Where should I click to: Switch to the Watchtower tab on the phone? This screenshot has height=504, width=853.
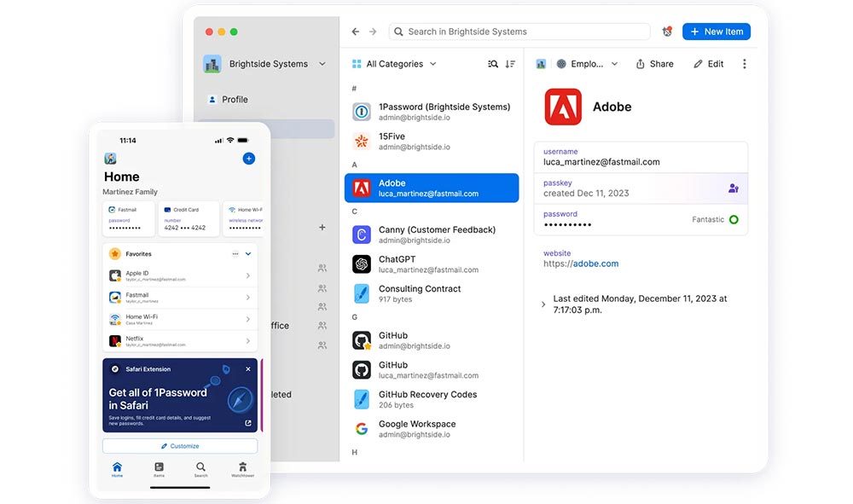click(x=242, y=469)
